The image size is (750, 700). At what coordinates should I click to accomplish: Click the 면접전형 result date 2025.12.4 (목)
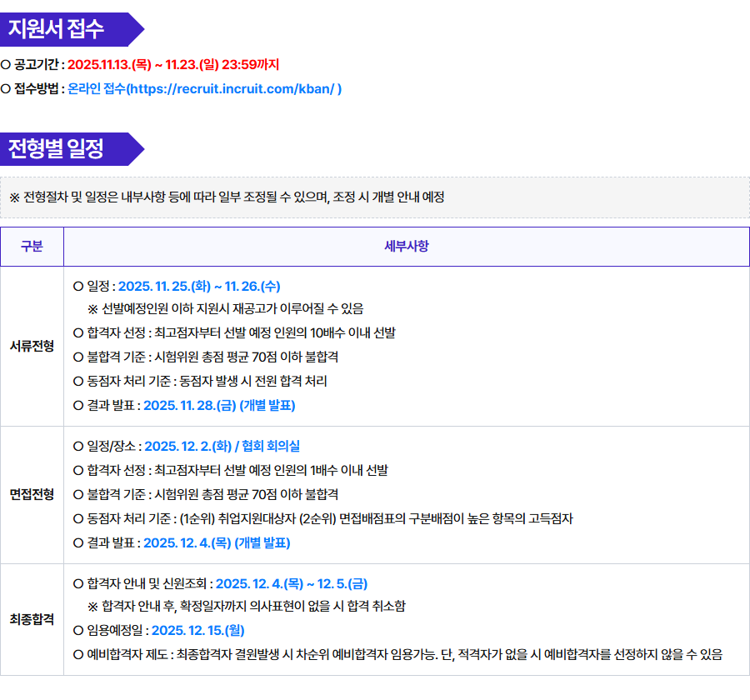click(x=217, y=542)
